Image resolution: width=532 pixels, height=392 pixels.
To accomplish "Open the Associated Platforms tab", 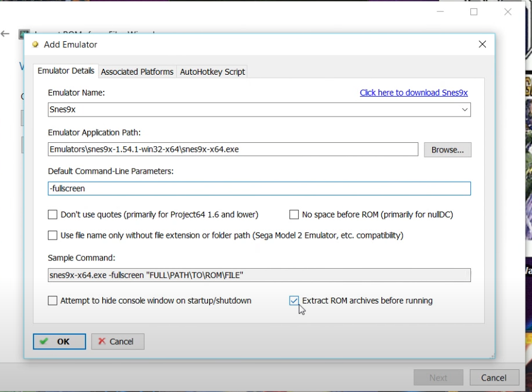I will (137, 72).
